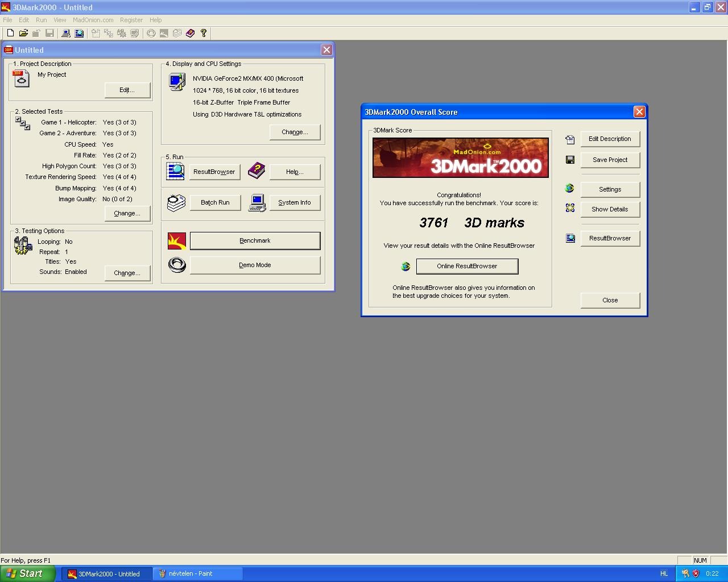This screenshot has width=728, height=582.
Task: Click the 'Image Quality: No (0 of 2)' row
Action: tap(95, 199)
